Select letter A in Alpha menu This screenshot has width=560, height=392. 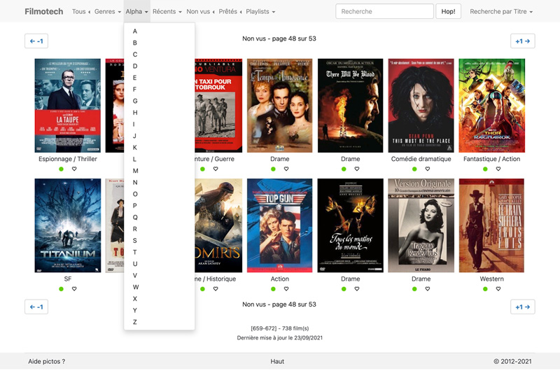coord(160,31)
